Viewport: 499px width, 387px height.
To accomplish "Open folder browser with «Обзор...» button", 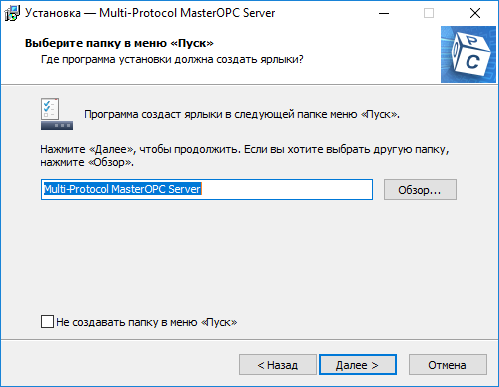I will (420, 190).
